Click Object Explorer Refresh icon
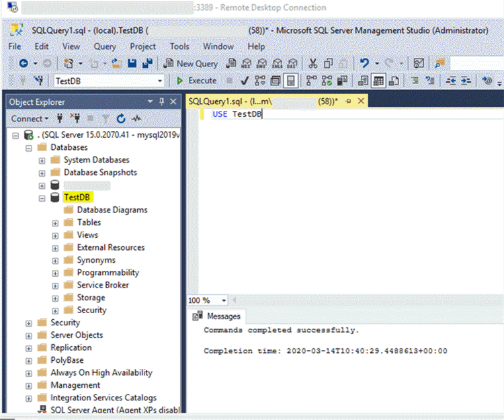The width and height of the screenshot is (504, 420). [121, 118]
